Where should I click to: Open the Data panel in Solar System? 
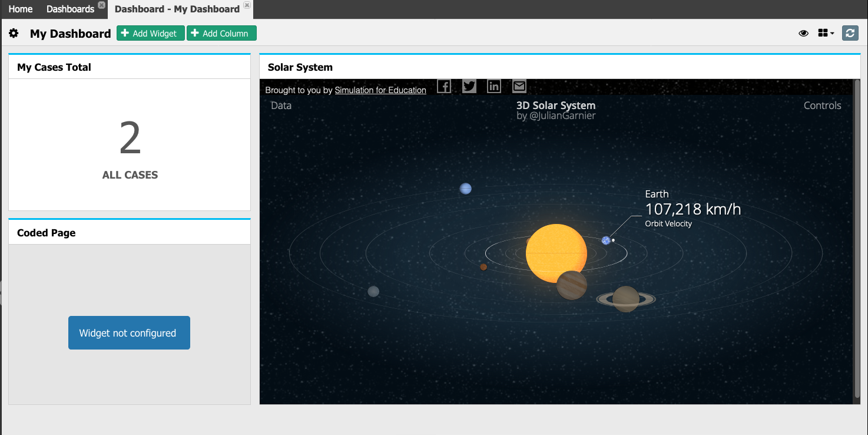coord(281,106)
